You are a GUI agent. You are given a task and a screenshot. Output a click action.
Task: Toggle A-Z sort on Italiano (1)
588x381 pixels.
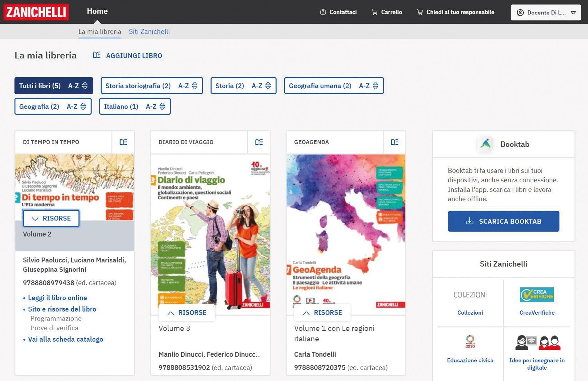tap(156, 106)
